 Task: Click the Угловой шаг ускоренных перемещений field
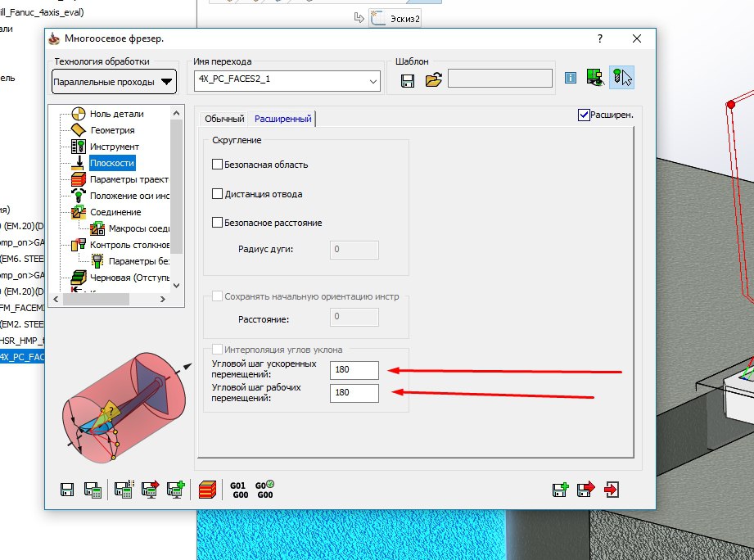[354, 369]
